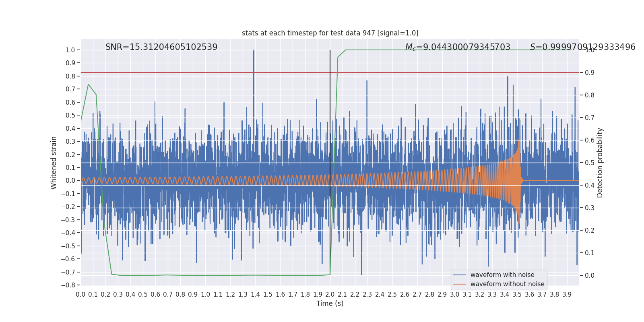The height and width of the screenshot is (322, 644).
Task: Click the 'Whitened strain' y-axis label
Action: point(54,163)
